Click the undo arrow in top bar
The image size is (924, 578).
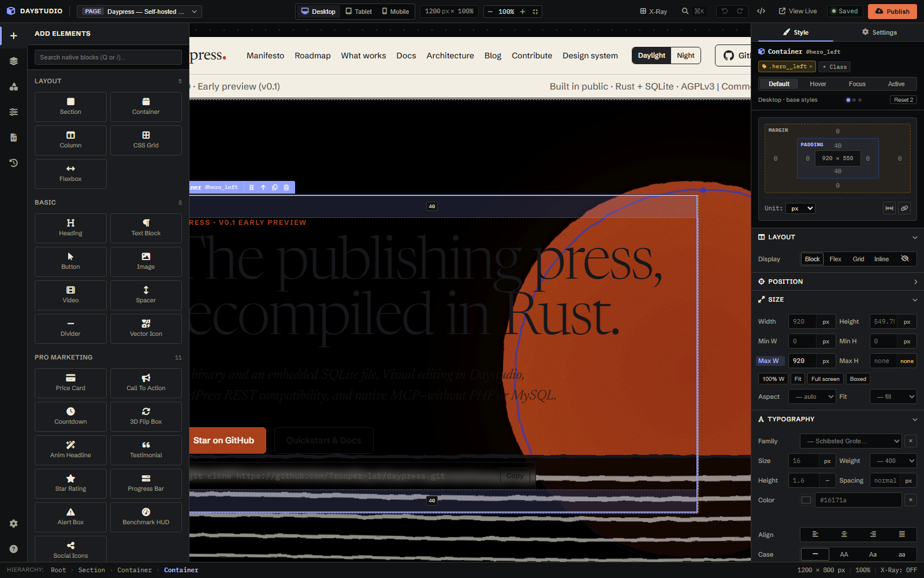click(x=724, y=11)
